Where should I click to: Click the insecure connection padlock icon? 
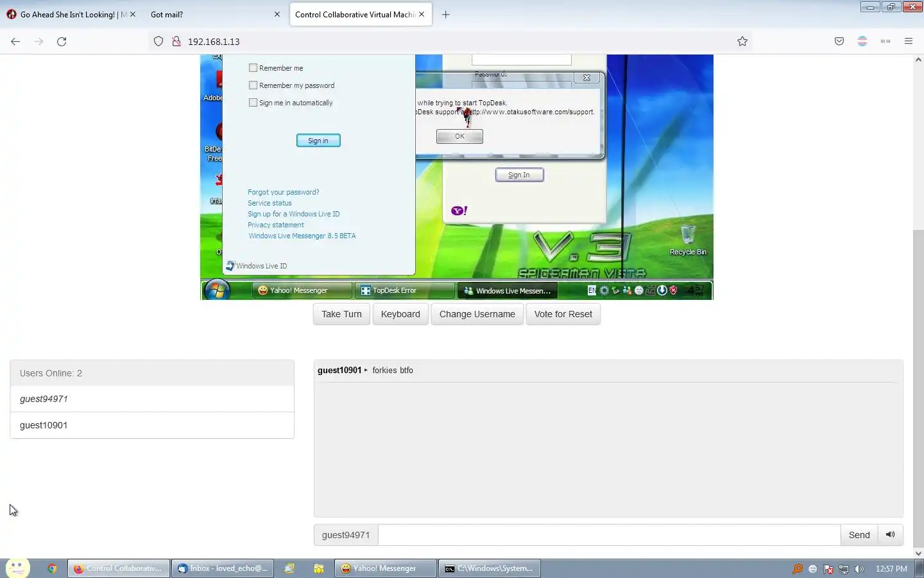pyautogui.click(x=176, y=42)
